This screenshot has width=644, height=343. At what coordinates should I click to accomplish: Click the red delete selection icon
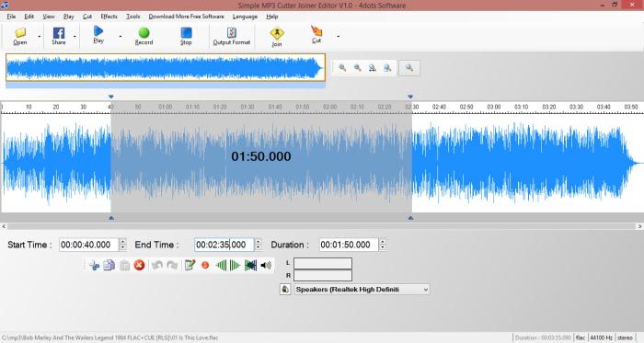click(x=139, y=266)
